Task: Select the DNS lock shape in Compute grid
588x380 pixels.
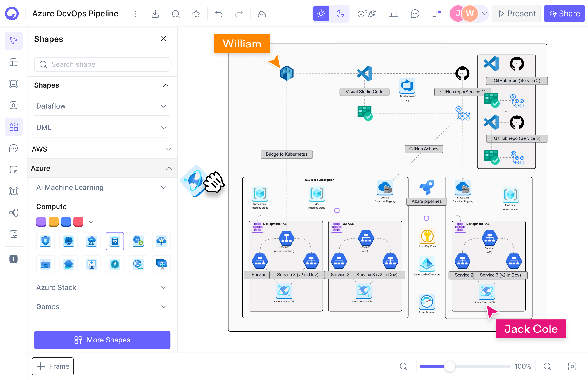Action: pyautogui.click(x=138, y=241)
